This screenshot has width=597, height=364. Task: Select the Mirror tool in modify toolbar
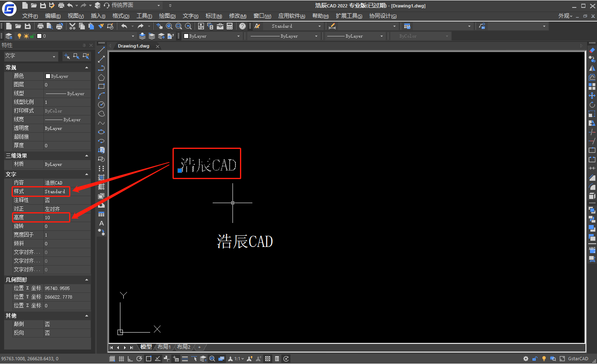(x=592, y=68)
